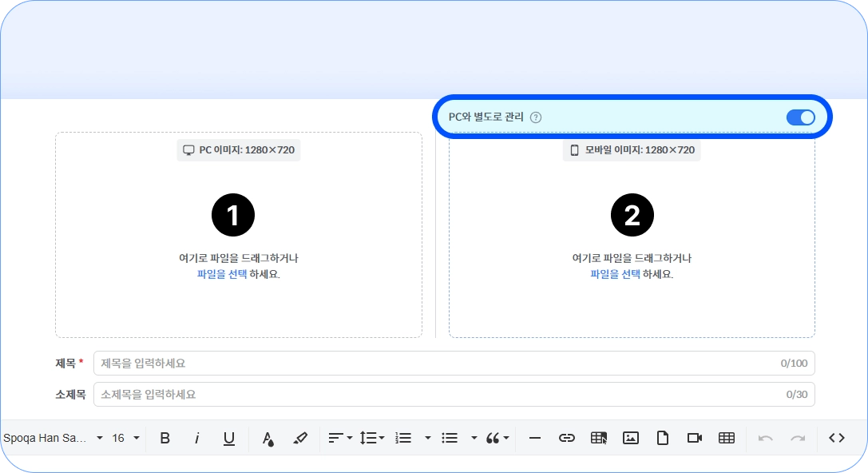The height and width of the screenshot is (473, 868).
Task: Insert a table grid
Action: click(727, 438)
